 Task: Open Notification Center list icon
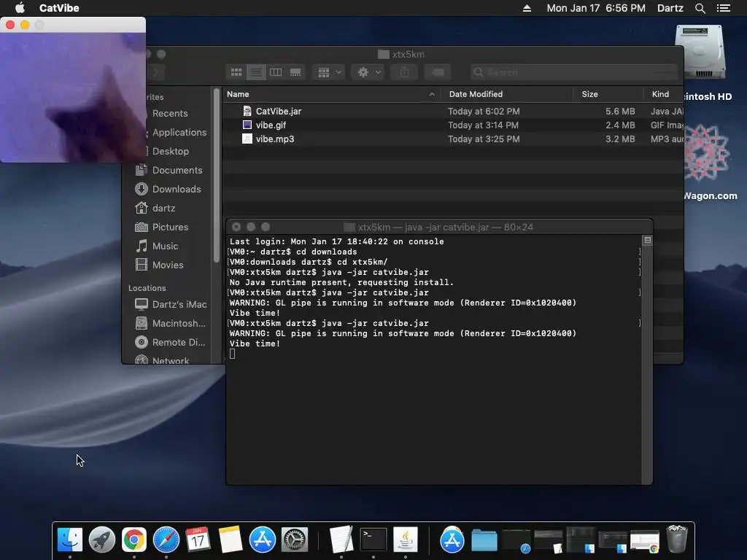pos(724,8)
